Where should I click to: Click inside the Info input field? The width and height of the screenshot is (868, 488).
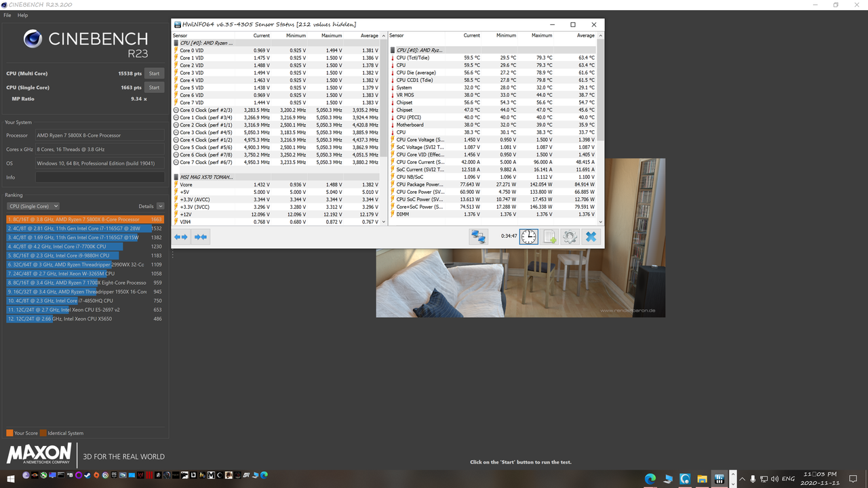point(98,177)
